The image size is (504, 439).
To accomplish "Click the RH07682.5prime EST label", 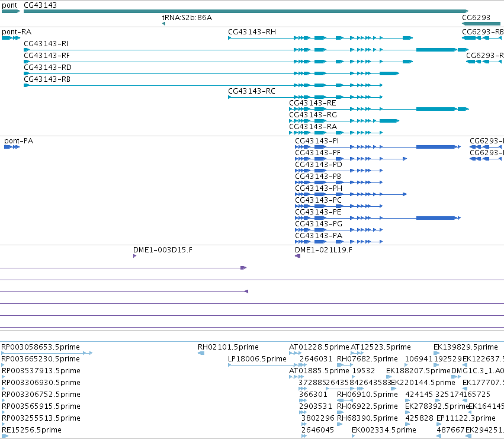I will click(367, 359).
